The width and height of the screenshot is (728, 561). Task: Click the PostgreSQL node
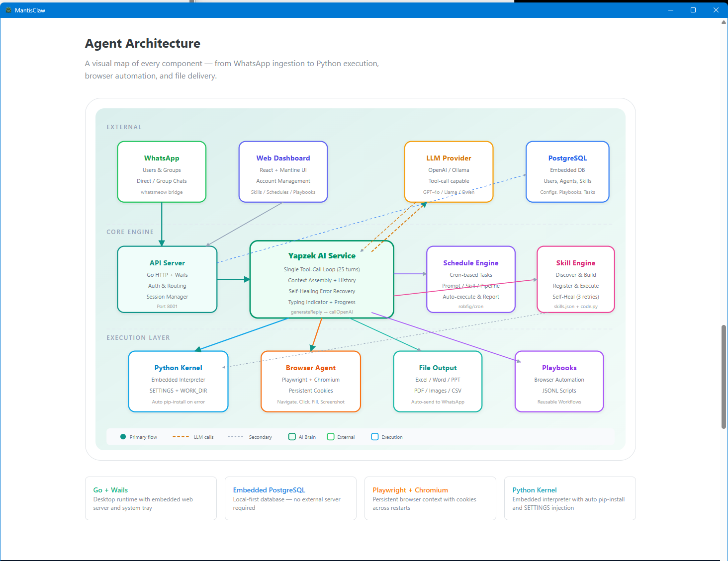coord(567,172)
